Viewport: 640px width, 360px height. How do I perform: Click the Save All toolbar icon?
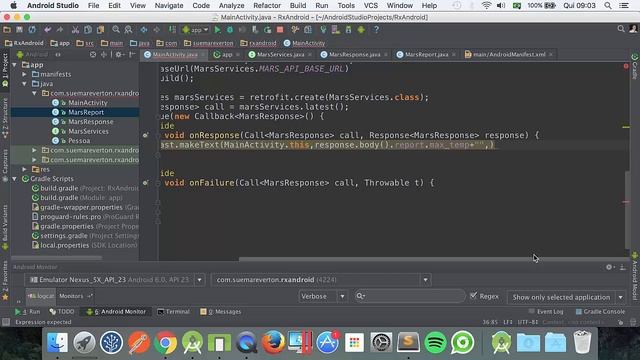pos(19,30)
